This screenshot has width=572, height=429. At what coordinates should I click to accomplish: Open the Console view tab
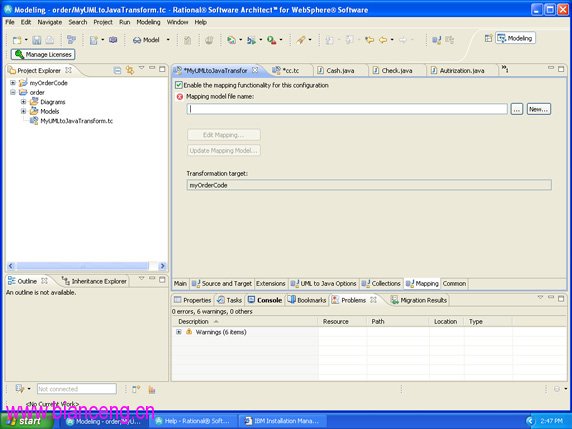click(x=265, y=300)
